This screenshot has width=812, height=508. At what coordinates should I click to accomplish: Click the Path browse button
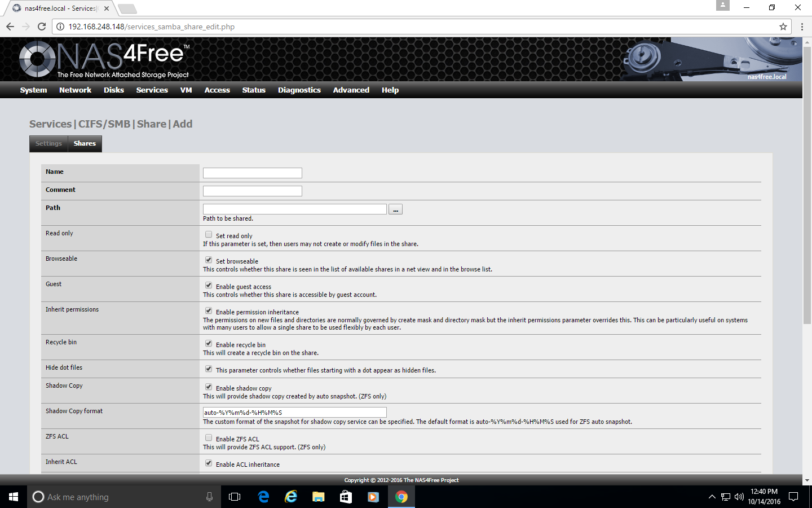(395, 209)
